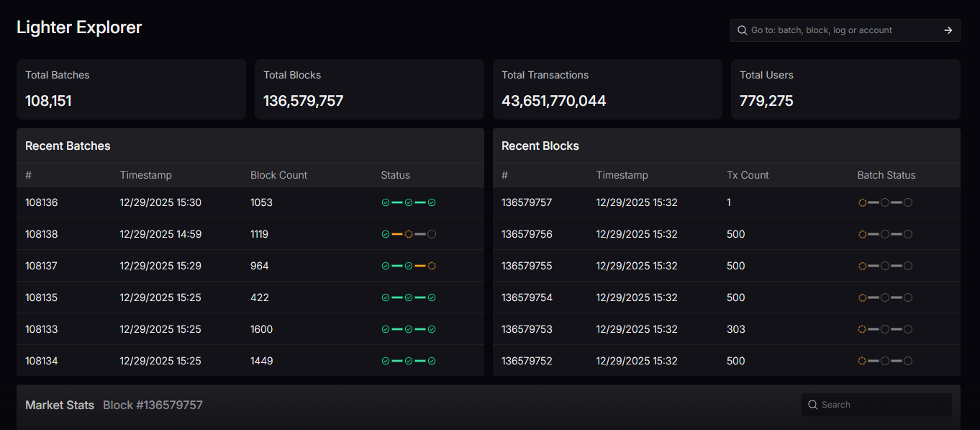
Task: Open block 136579756 details
Action: [x=526, y=234]
